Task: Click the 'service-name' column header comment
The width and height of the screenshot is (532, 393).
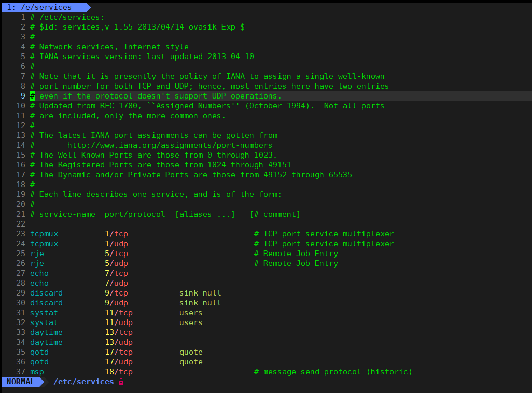Action: (67, 214)
